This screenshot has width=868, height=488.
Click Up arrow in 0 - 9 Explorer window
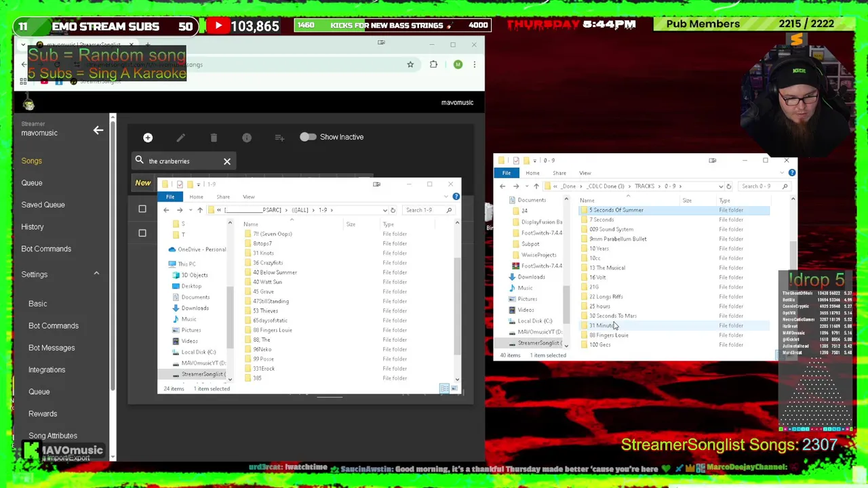(536, 186)
